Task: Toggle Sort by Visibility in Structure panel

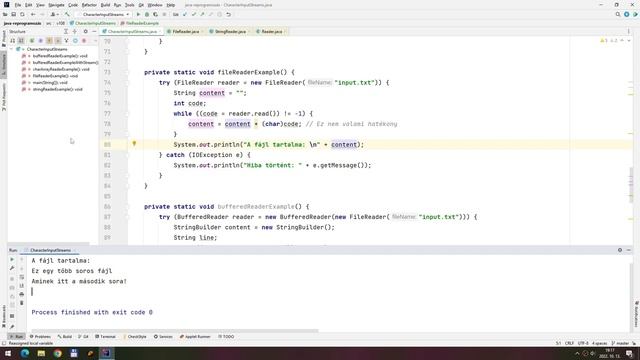Action: point(13,41)
